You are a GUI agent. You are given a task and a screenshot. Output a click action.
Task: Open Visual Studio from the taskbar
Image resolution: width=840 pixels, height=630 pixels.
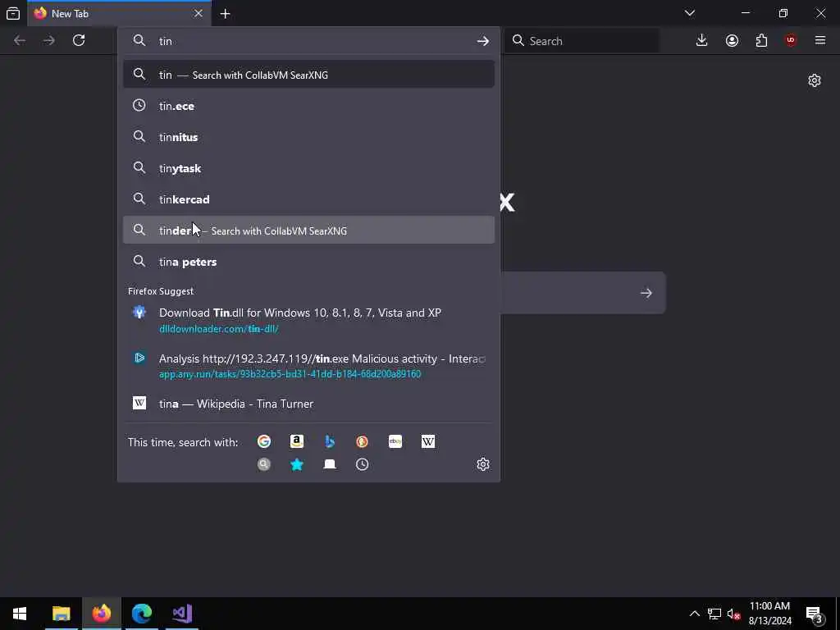point(182,614)
